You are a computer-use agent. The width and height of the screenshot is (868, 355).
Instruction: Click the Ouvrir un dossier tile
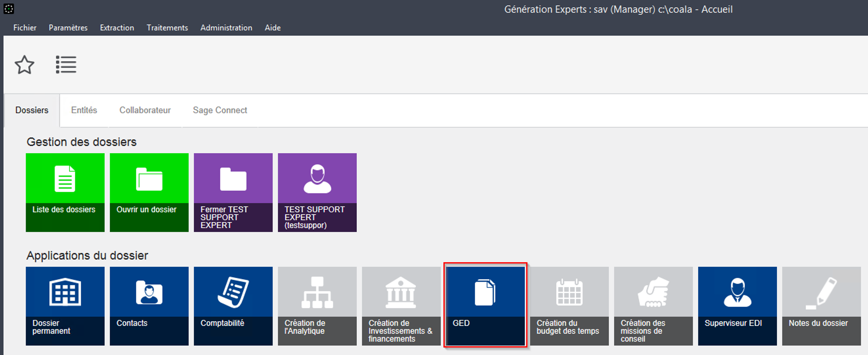pos(149,192)
